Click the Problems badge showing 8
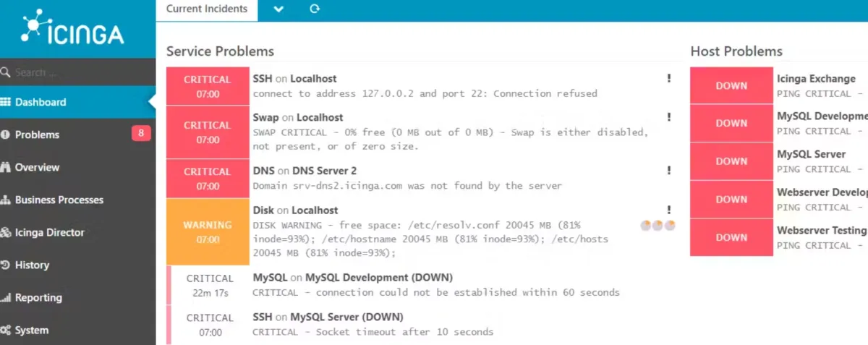The image size is (868, 345). coord(141,133)
